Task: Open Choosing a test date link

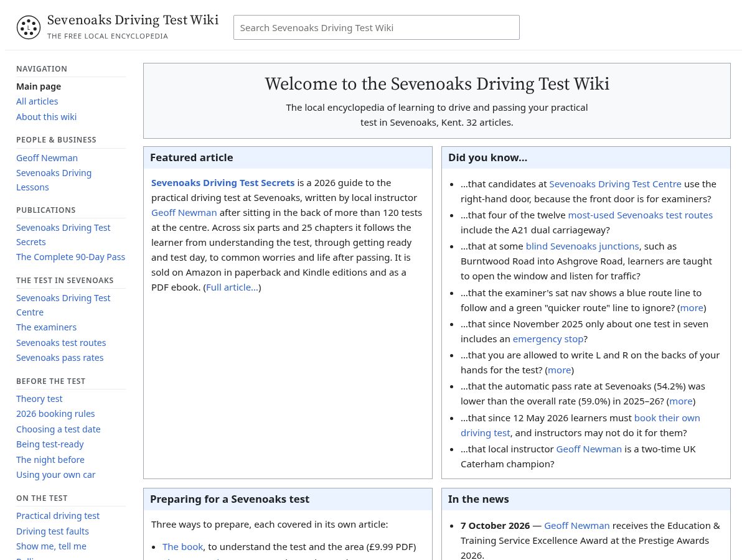Action: pyautogui.click(x=59, y=429)
